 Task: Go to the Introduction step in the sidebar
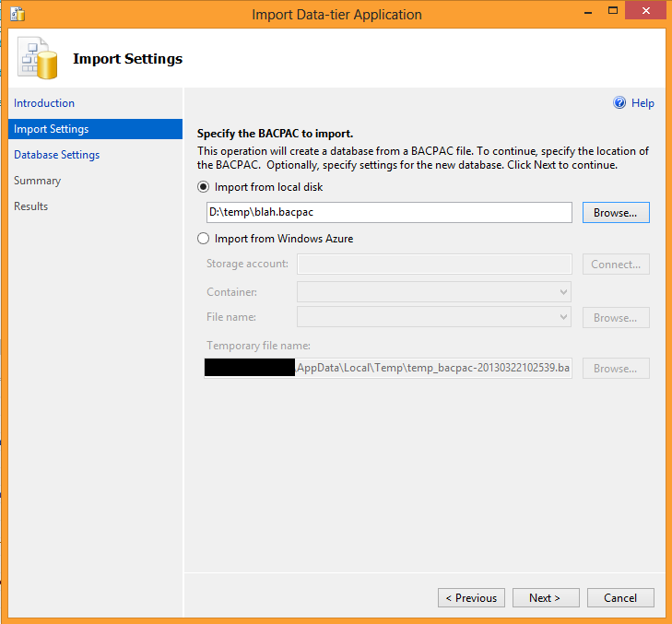(44, 103)
